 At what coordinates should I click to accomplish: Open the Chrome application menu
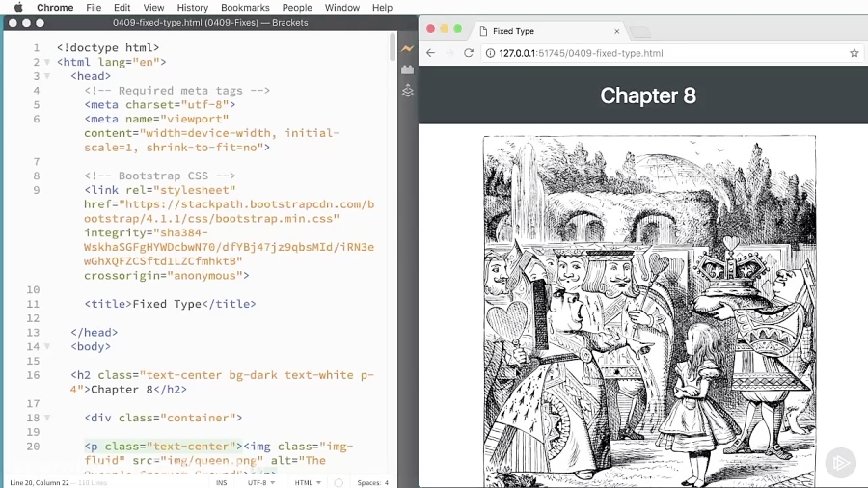tap(55, 7)
